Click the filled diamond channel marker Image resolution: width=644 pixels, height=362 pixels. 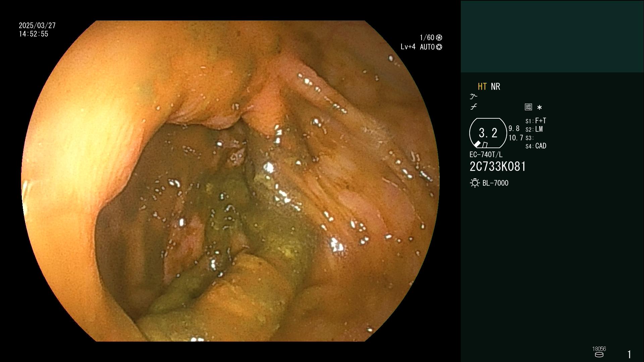pyautogui.click(x=477, y=144)
